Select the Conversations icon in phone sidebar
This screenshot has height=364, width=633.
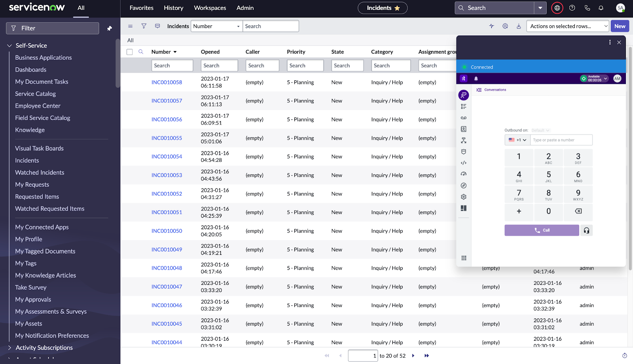coord(464,95)
